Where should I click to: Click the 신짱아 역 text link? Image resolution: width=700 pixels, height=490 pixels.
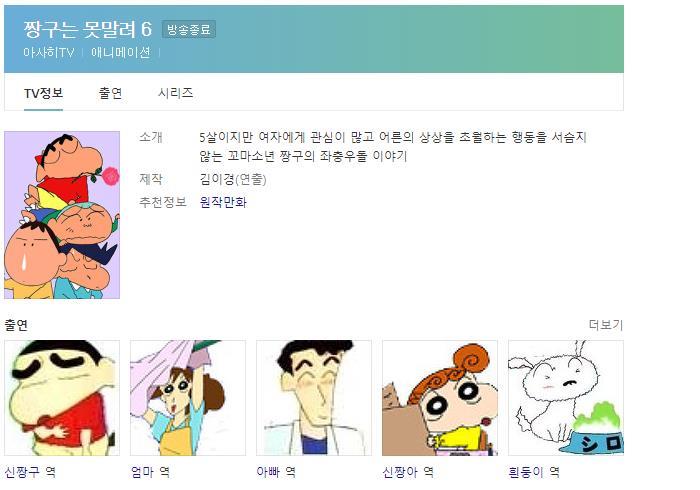tap(408, 472)
